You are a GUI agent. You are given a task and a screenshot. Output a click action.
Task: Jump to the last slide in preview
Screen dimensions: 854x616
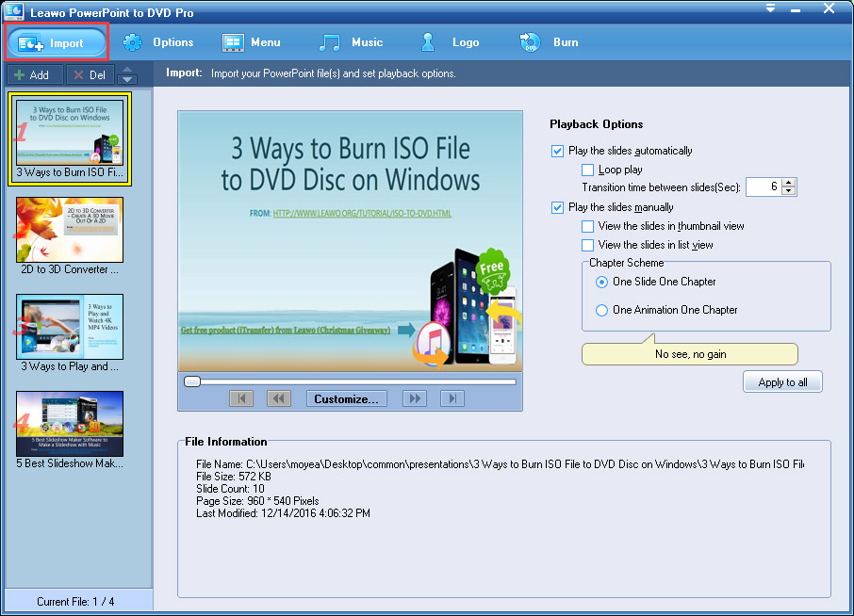(x=452, y=398)
